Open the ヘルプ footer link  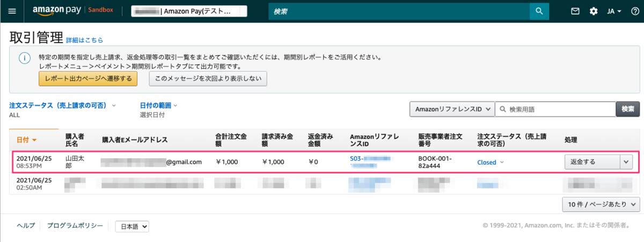pos(26,226)
